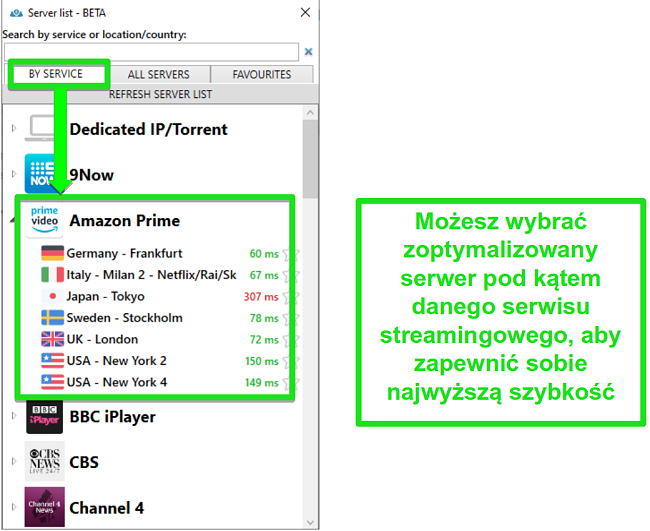Image resolution: width=650 pixels, height=531 pixels.
Task: Toggle favourite star for Germany - Frankfurt
Action: click(290, 254)
